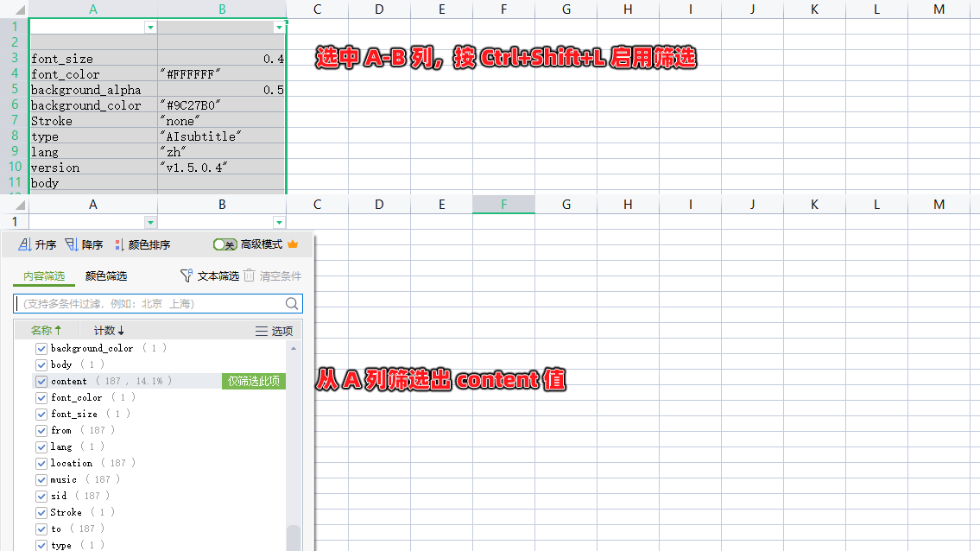Switch to the 颜色筛选 tab
This screenshot has height=551, width=980.
click(105, 275)
